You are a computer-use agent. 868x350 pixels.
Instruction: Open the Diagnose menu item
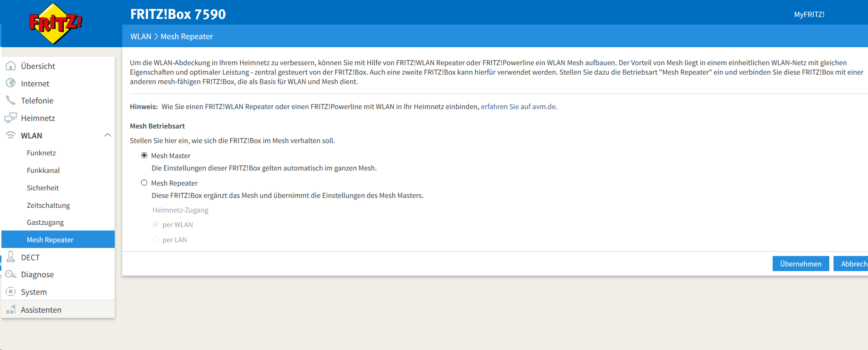(58, 274)
